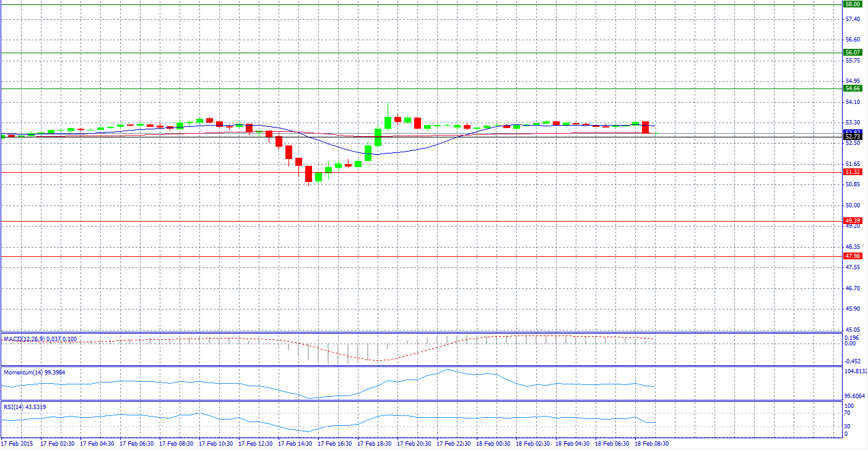
Task: Click the black 52.73 current price tag
Action: (x=853, y=136)
